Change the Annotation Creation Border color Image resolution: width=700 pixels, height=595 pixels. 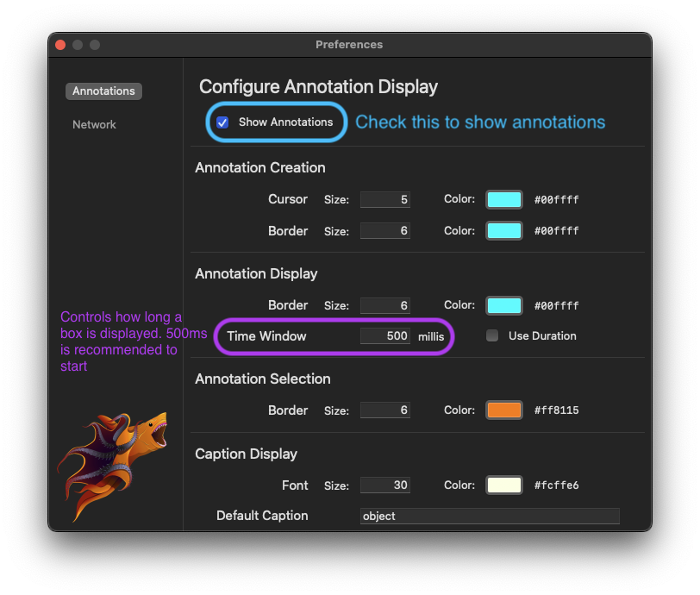tap(503, 230)
